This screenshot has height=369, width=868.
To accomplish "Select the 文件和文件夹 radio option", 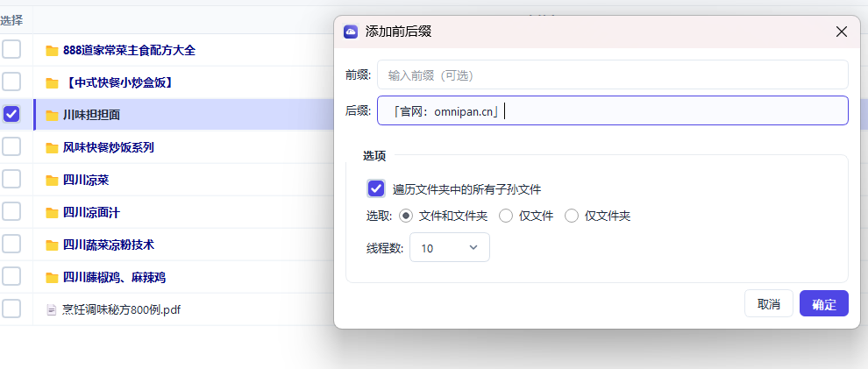I will (406, 216).
